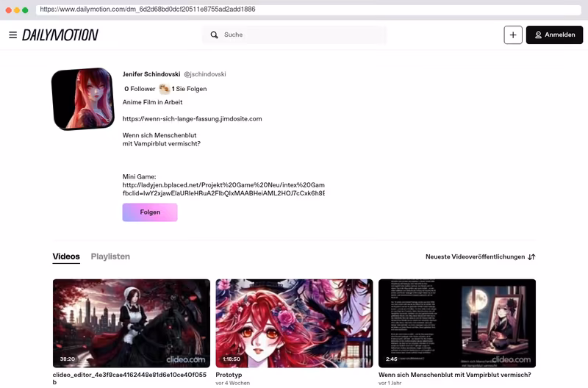Click the search magnifier icon
This screenshot has width=588, height=388.
click(214, 35)
